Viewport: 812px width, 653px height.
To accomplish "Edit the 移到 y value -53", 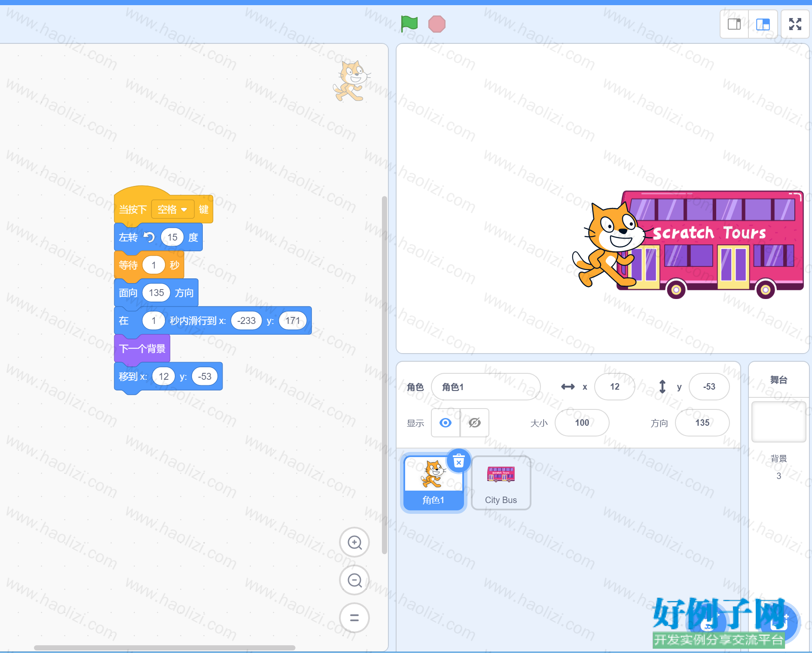I will [205, 376].
